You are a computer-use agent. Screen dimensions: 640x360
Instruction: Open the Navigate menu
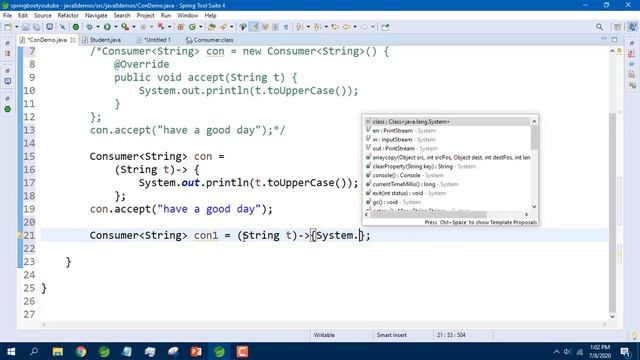tap(96, 16)
